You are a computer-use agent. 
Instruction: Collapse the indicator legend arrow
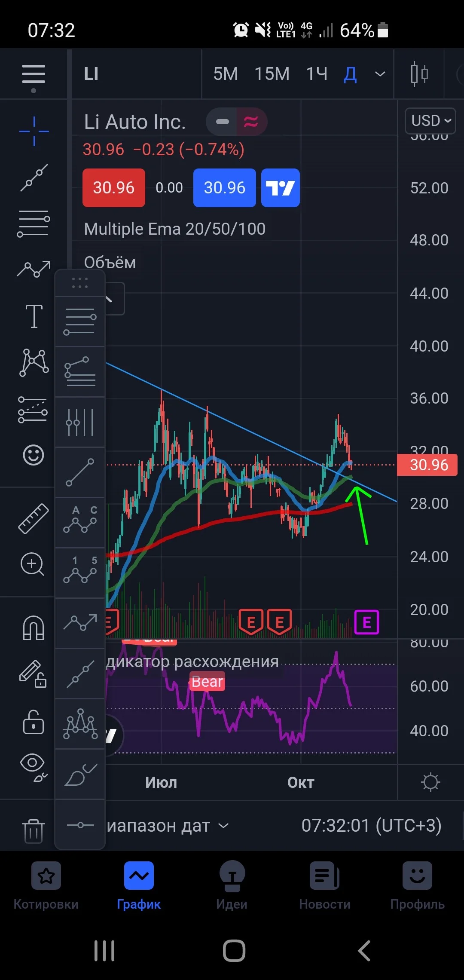coord(114,299)
